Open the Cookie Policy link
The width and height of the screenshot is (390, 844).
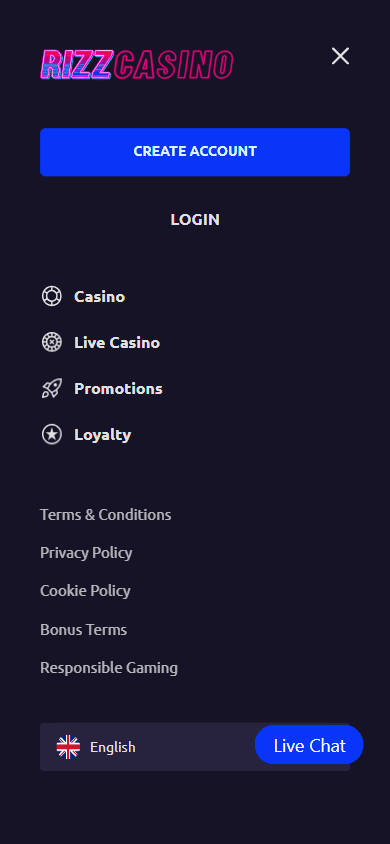pyautogui.click(x=85, y=591)
